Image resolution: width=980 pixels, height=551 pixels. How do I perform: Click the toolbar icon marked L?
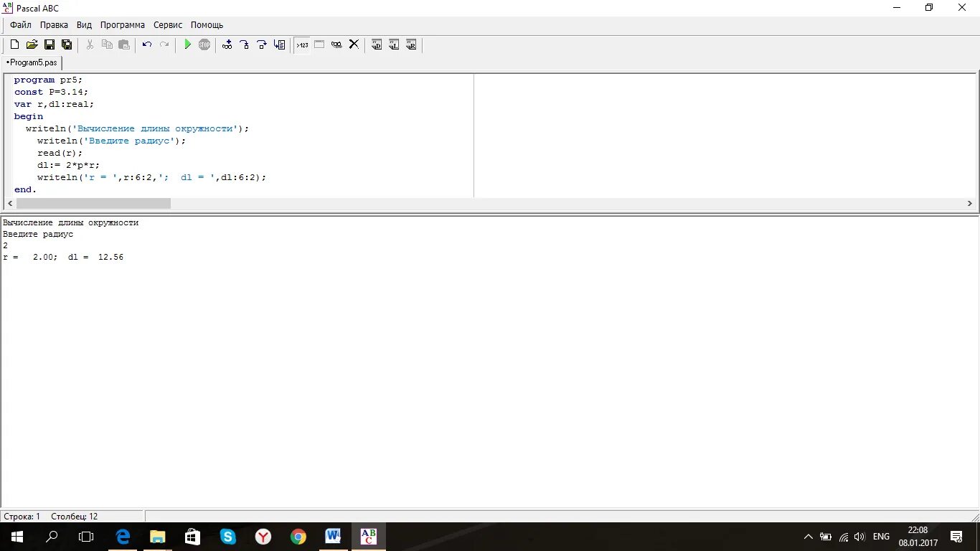(x=394, y=44)
